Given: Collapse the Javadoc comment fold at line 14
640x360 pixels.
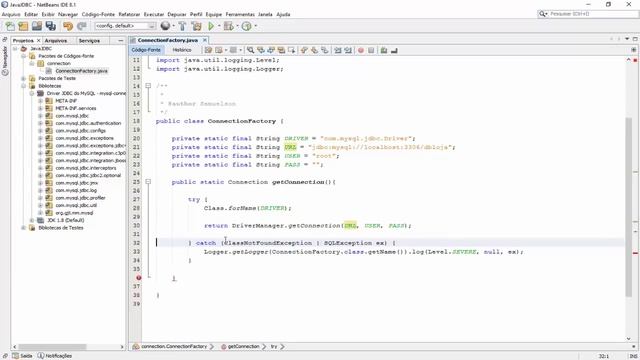Looking at the screenshot, I should (148, 86).
